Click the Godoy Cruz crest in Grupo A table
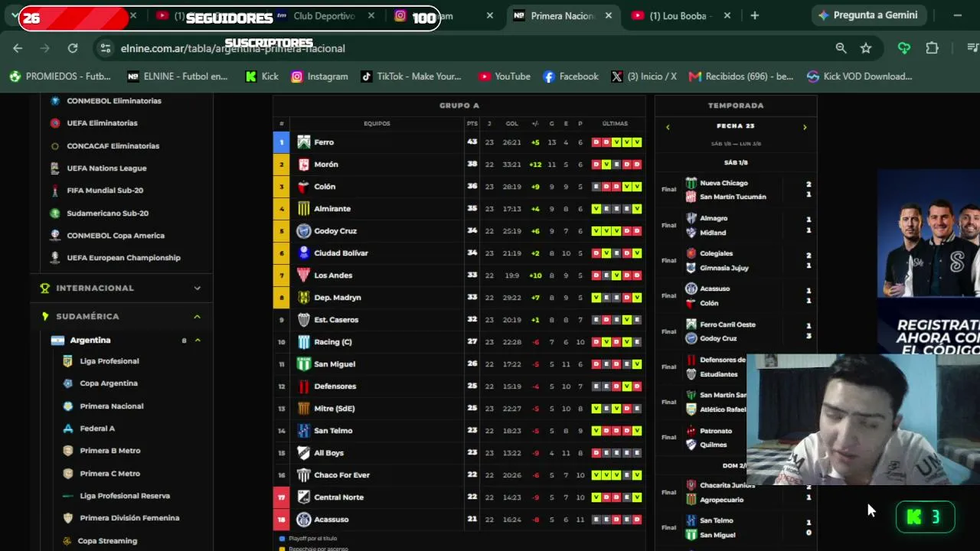This screenshot has height=551, width=980. 304,231
